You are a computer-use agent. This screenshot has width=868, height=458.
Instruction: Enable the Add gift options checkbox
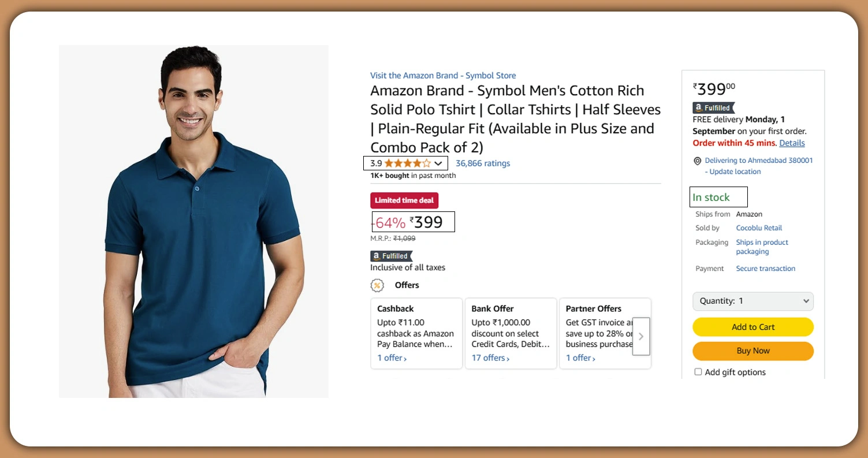[x=698, y=372]
